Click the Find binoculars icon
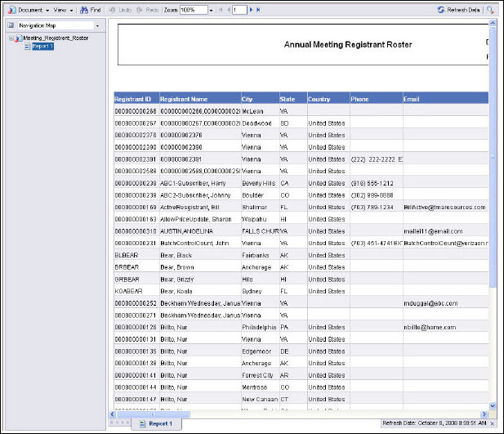This screenshot has height=434, width=504. pos(90,10)
